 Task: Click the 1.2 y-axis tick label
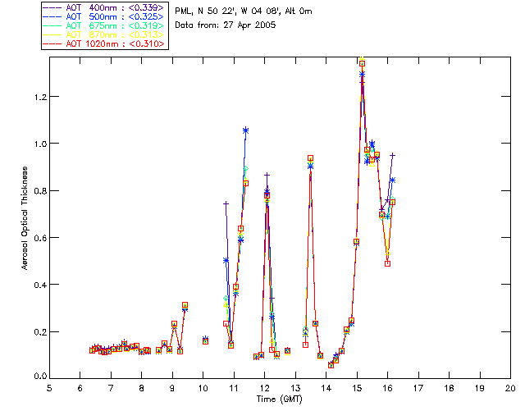click(x=40, y=97)
